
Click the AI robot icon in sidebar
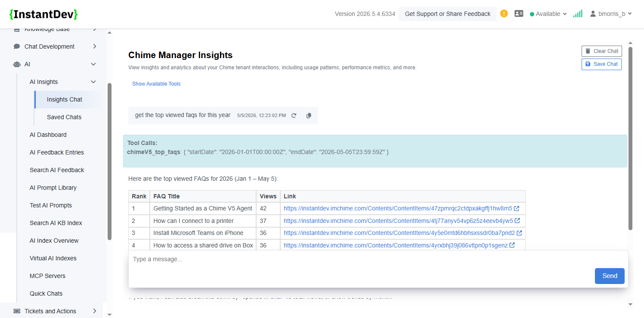pos(17,64)
